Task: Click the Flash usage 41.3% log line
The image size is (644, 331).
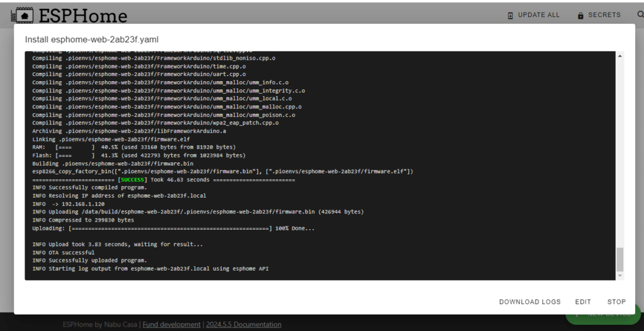Action: click(x=139, y=155)
